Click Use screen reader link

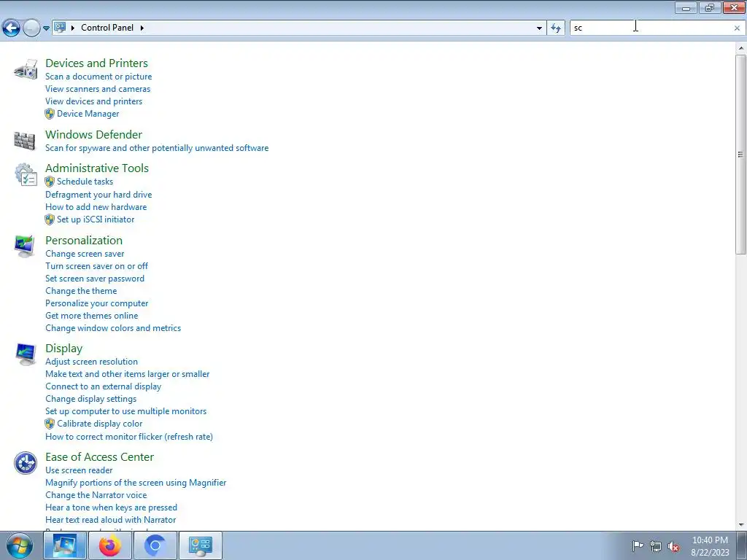pos(79,470)
